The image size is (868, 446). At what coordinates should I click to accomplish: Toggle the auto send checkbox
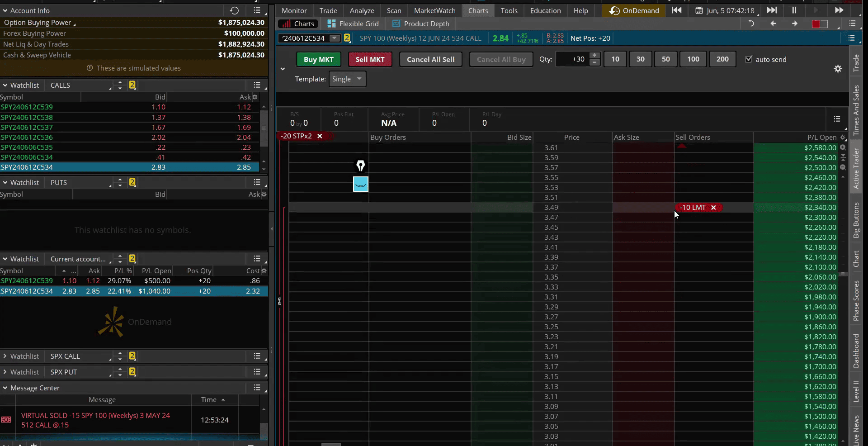click(x=749, y=59)
